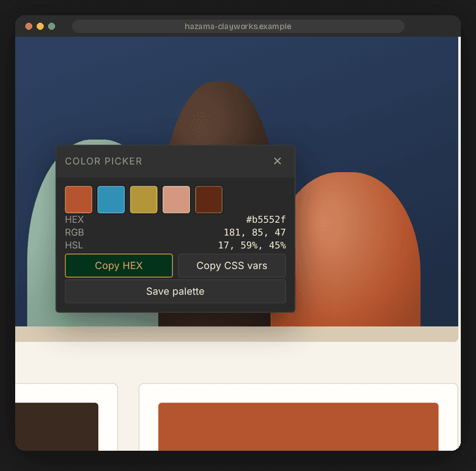This screenshot has height=471, width=476.
Task: Click the red window close dot
Action: [x=29, y=27]
